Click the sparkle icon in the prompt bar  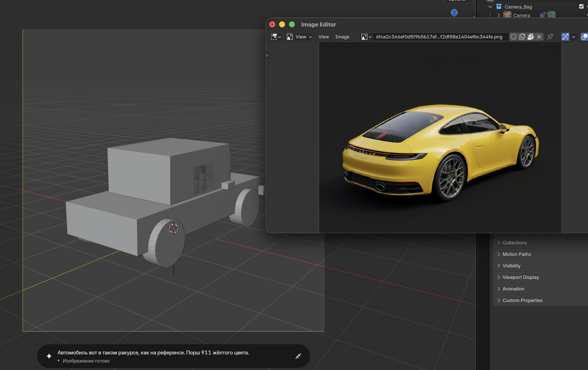click(49, 356)
